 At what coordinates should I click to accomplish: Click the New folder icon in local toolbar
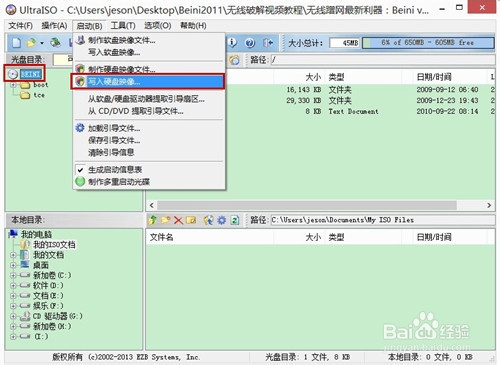click(166, 220)
